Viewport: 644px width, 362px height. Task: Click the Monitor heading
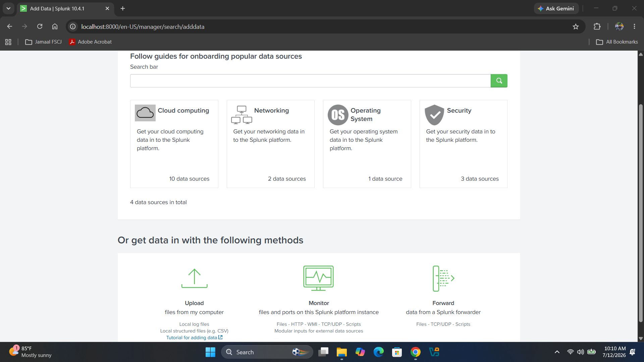(319, 303)
